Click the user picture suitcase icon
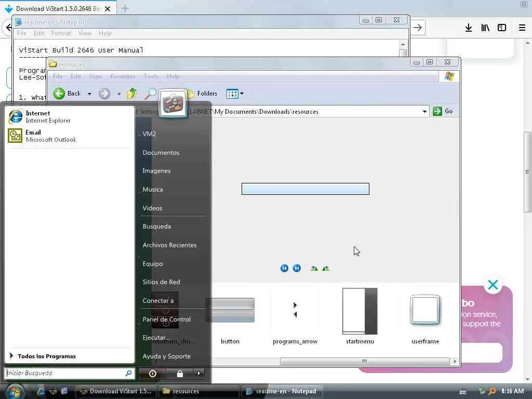This screenshot has width=532, height=399. [x=172, y=103]
